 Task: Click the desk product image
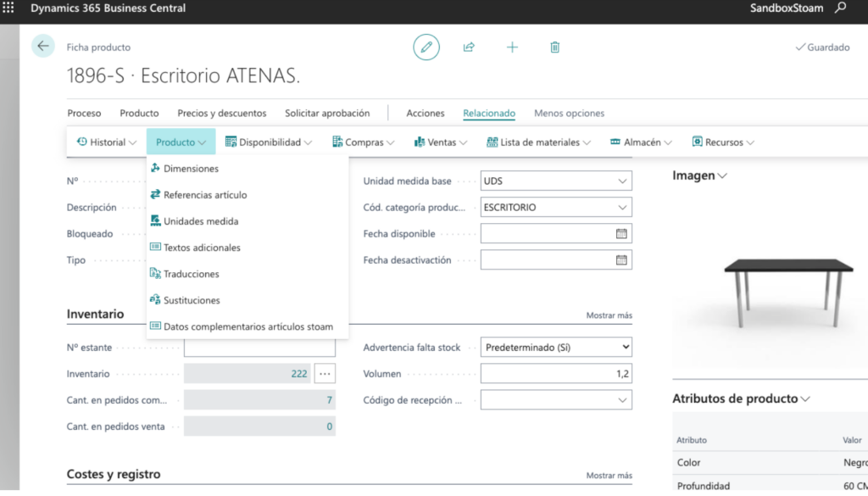pos(788,293)
